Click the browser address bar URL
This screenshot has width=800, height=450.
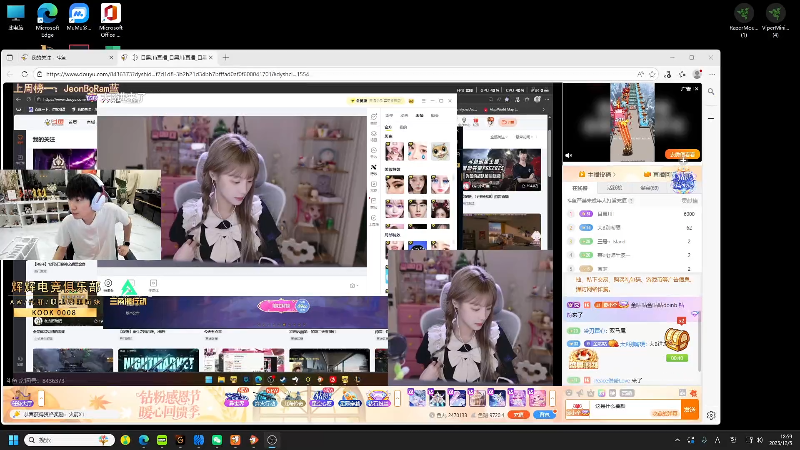click(x=178, y=74)
